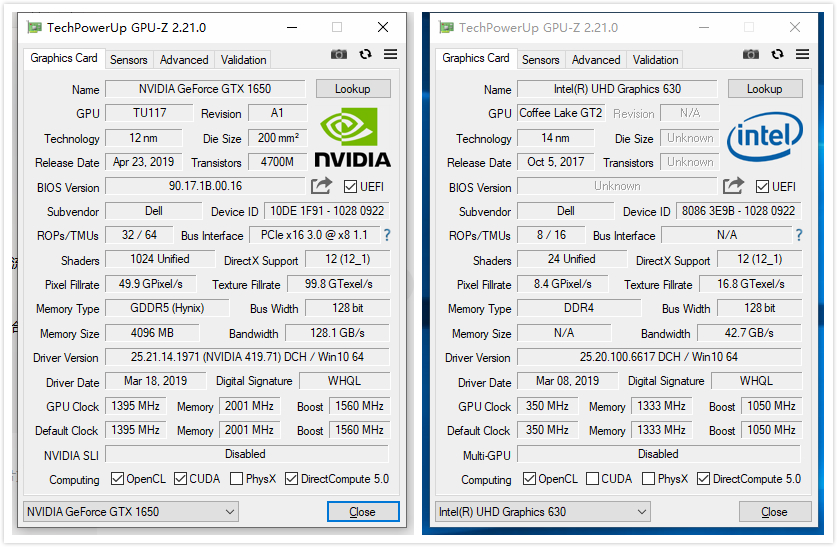Toggle UEFI checkbox in Intel window
Image resolution: width=837 pixels, height=547 pixels.
click(x=763, y=187)
